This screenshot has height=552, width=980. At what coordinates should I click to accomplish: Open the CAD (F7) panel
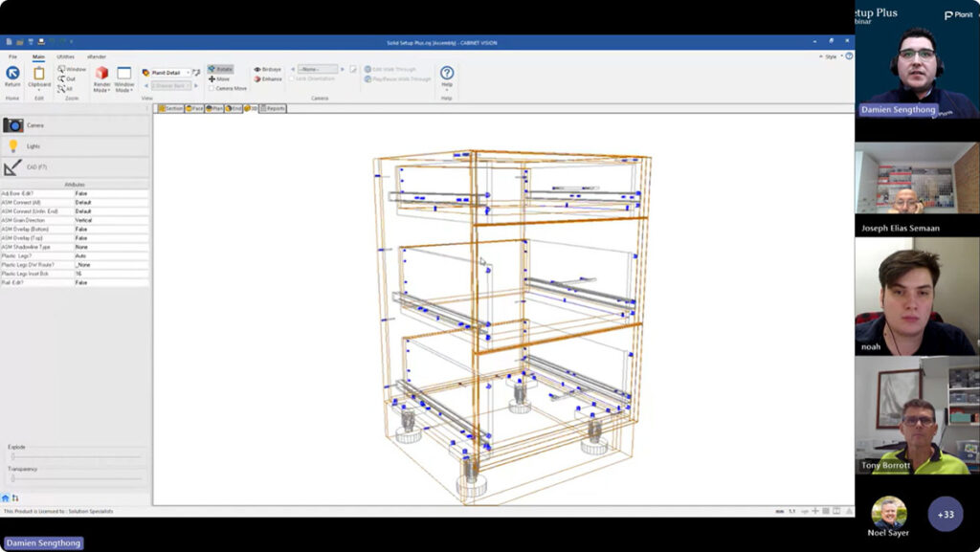coord(36,167)
